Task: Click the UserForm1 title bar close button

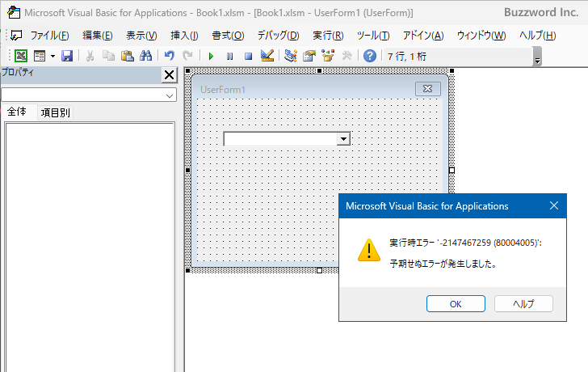Action: [x=427, y=89]
